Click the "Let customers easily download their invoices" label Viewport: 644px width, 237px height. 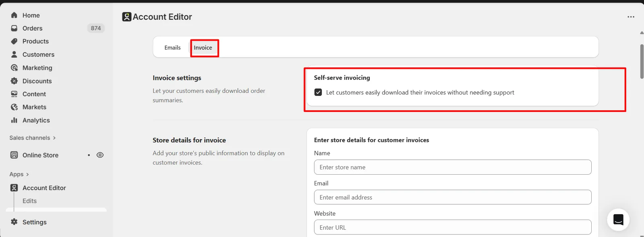coord(420,93)
